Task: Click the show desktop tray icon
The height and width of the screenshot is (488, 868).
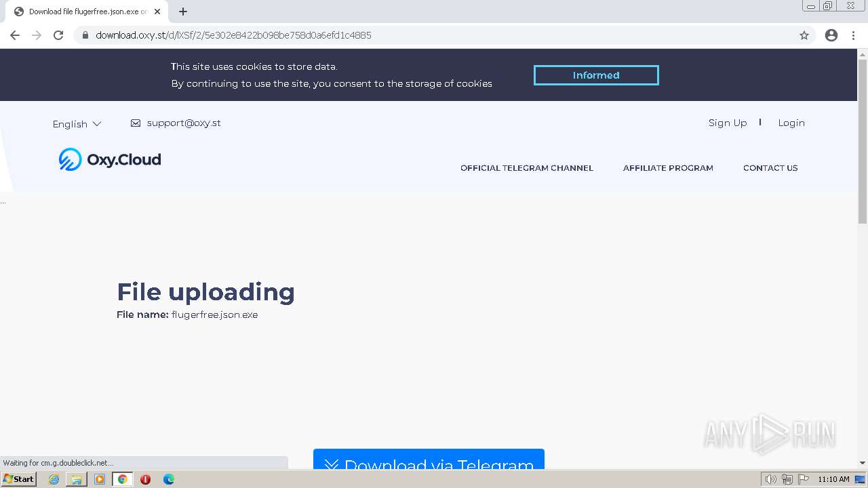Action: [x=860, y=479]
